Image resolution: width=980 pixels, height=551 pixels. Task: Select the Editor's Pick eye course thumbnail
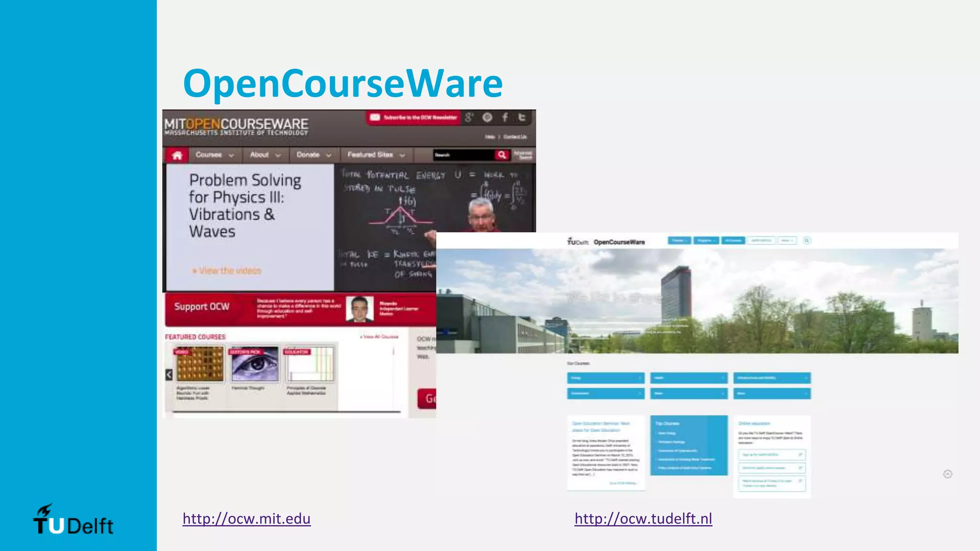point(255,364)
